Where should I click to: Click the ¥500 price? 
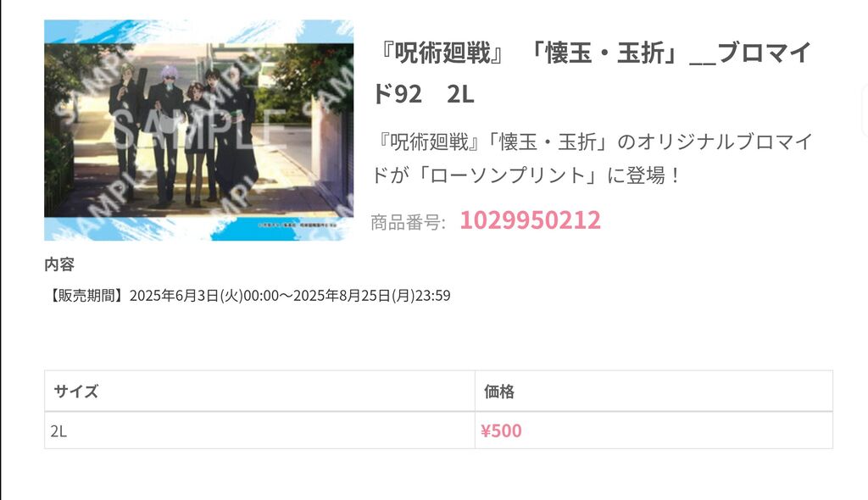(x=501, y=431)
